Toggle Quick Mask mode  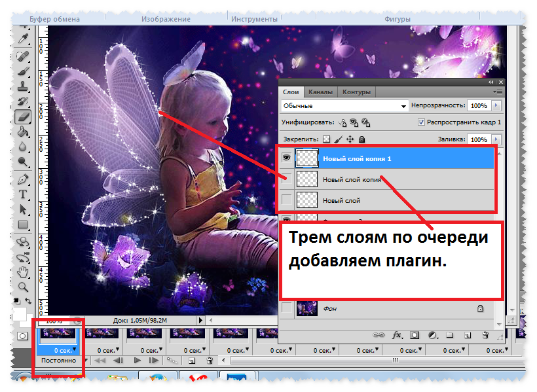23,336
